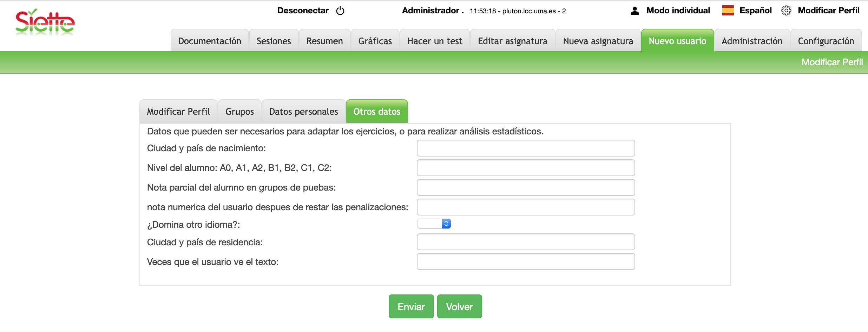The image size is (868, 332).
Task: Click the gear icon beside Modificar Perfil
Action: point(786,11)
